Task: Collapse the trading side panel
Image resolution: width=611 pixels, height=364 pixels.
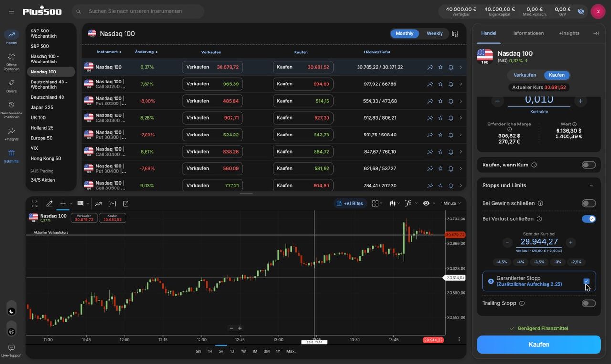Action: (x=596, y=33)
